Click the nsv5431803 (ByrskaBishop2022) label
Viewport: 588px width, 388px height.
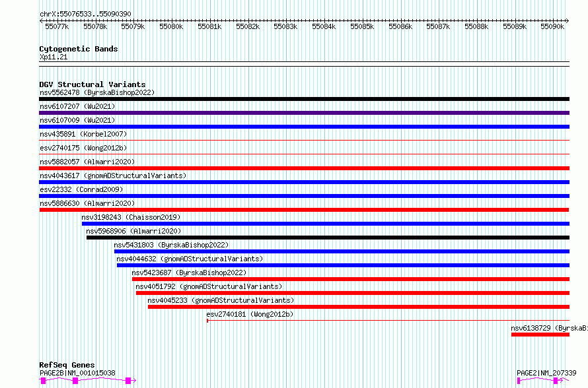171,245
